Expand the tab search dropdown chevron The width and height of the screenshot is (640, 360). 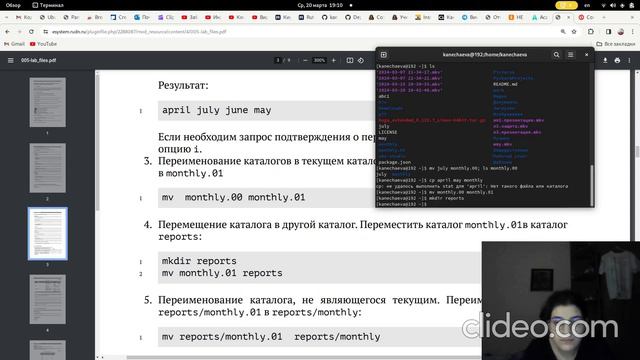coord(6,17)
